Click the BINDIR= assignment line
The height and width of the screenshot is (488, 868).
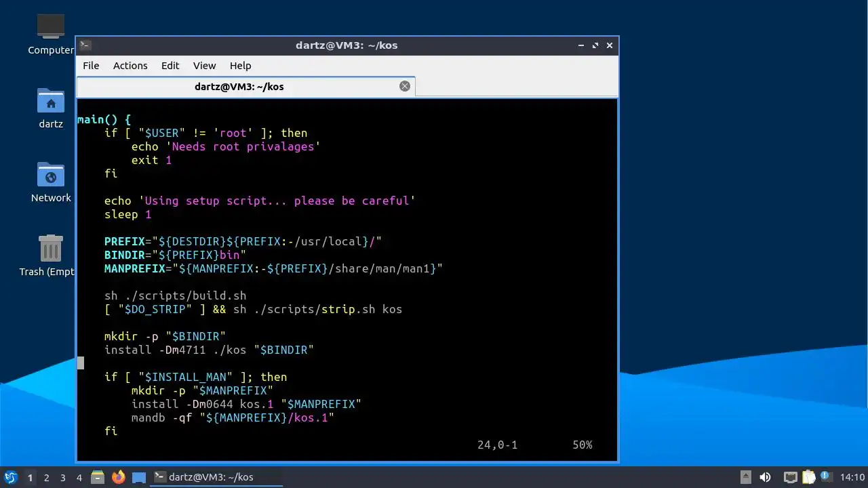click(176, 255)
